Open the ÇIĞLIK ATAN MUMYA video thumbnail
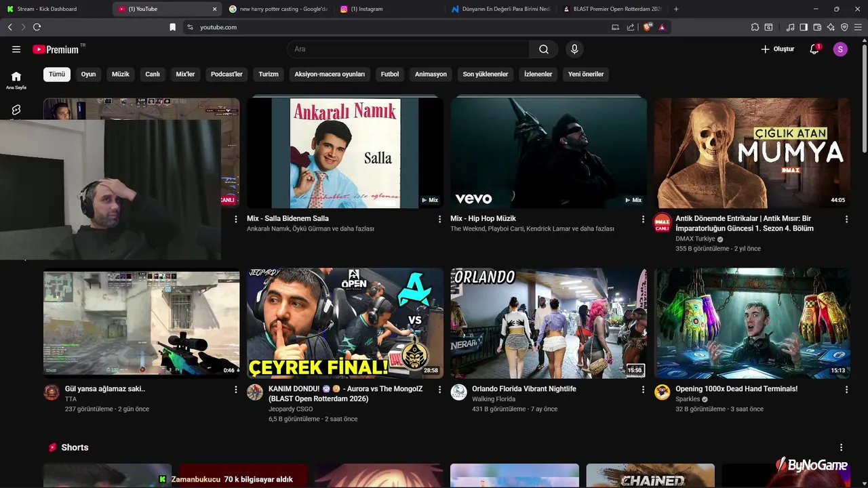 tap(752, 153)
